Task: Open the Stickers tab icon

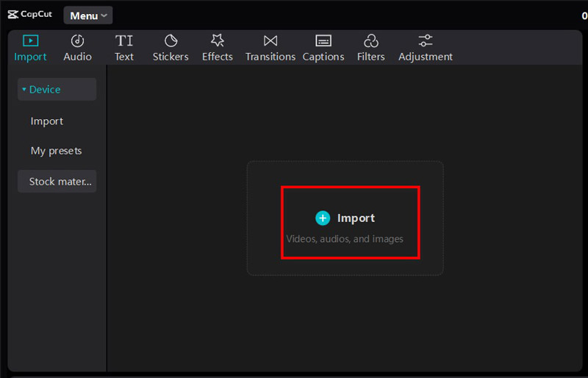Action: (171, 40)
